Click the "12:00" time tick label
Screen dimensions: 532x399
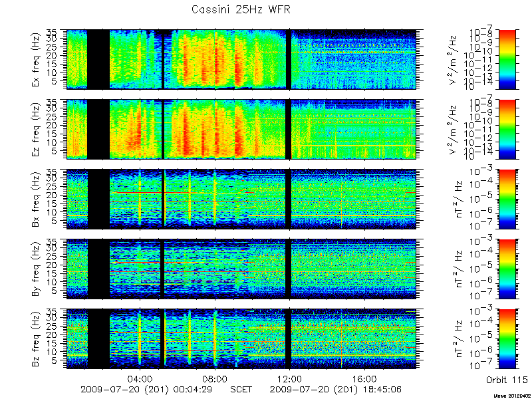[289, 378]
